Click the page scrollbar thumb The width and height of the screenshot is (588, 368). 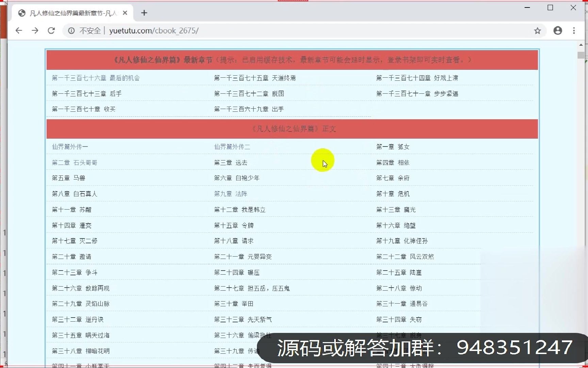pos(581,55)
